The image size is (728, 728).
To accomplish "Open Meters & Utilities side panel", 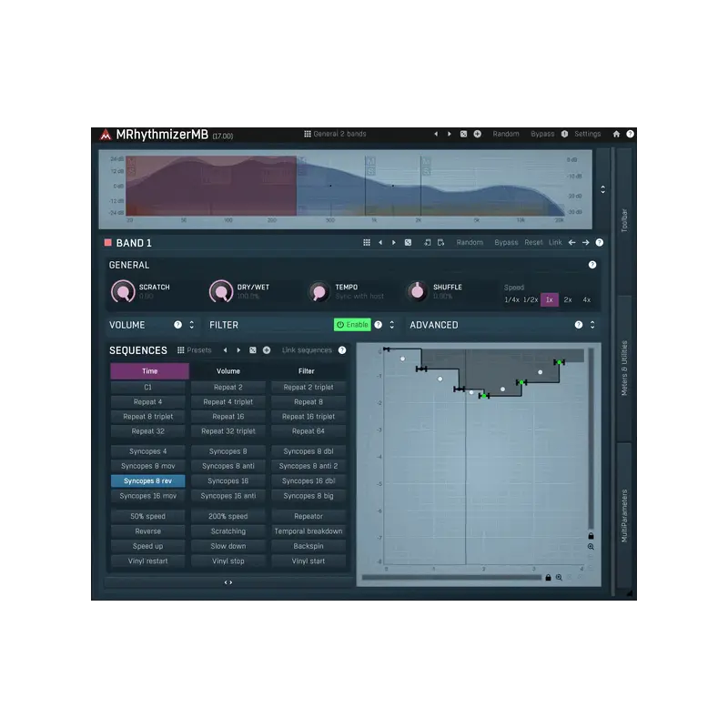I will pyautogui.click(x=624, y=369).
